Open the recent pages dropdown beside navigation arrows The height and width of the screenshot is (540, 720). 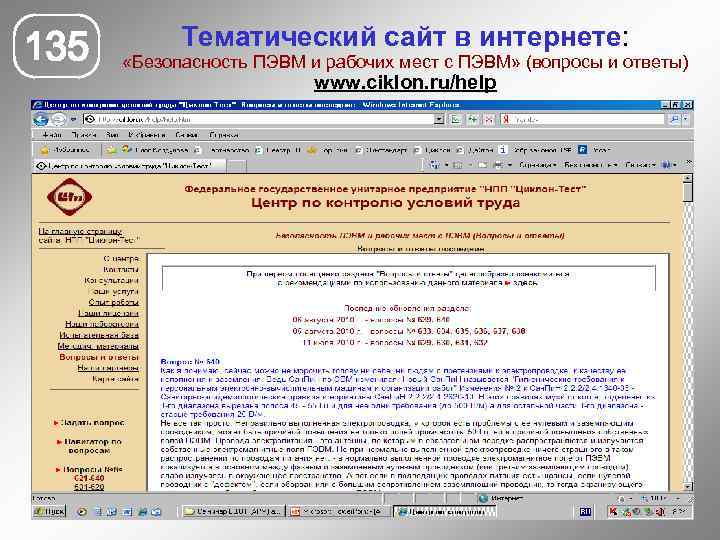(x=73, y=119)
